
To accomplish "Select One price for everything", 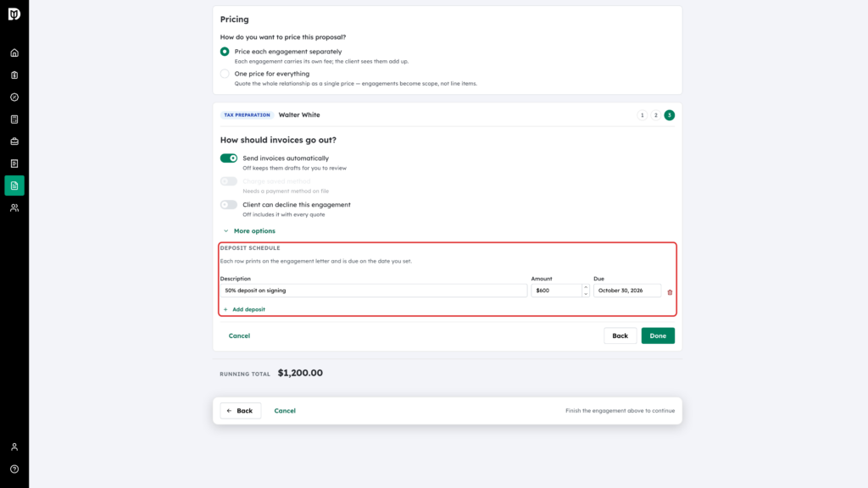I will 225,74.
